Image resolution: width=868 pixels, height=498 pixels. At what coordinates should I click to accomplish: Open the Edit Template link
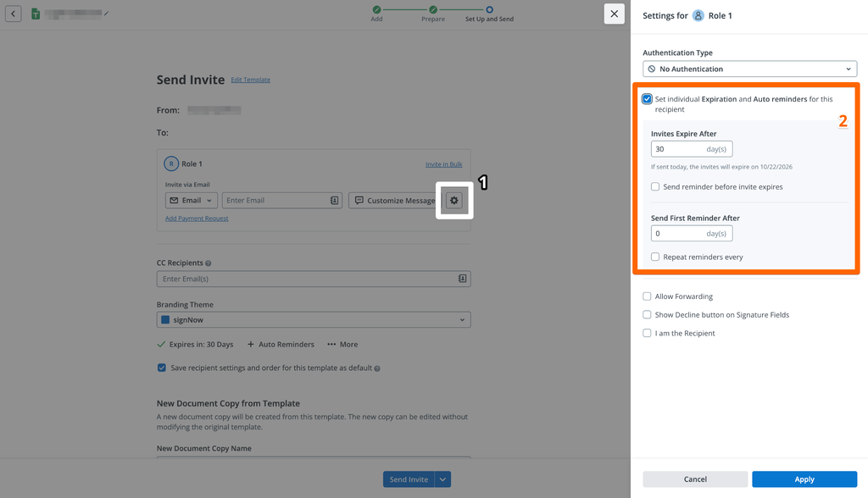(x=250, y=80)
